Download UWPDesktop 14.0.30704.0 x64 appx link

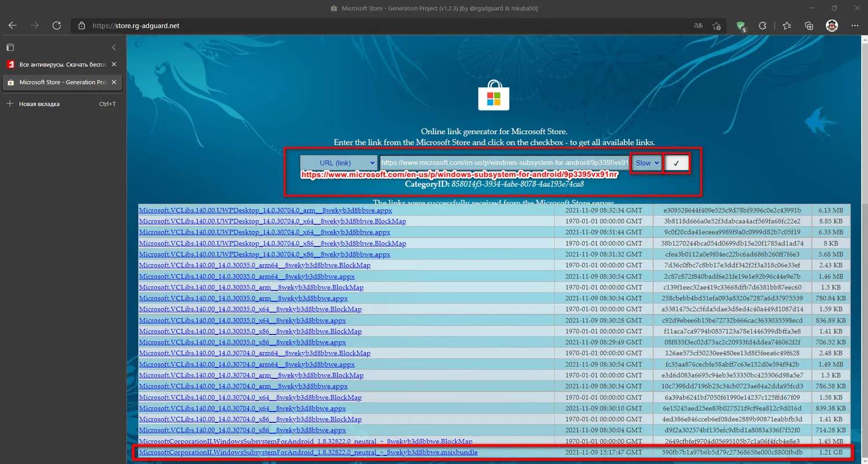264,232
